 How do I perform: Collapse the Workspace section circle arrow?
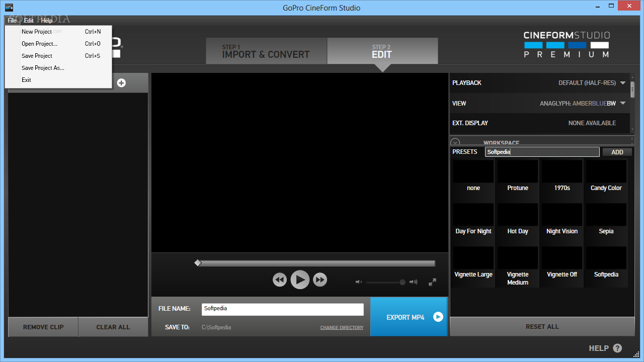455,143
